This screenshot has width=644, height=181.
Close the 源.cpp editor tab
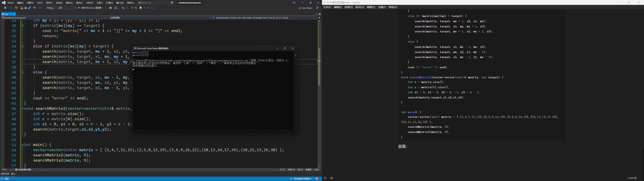click(14, 14)
